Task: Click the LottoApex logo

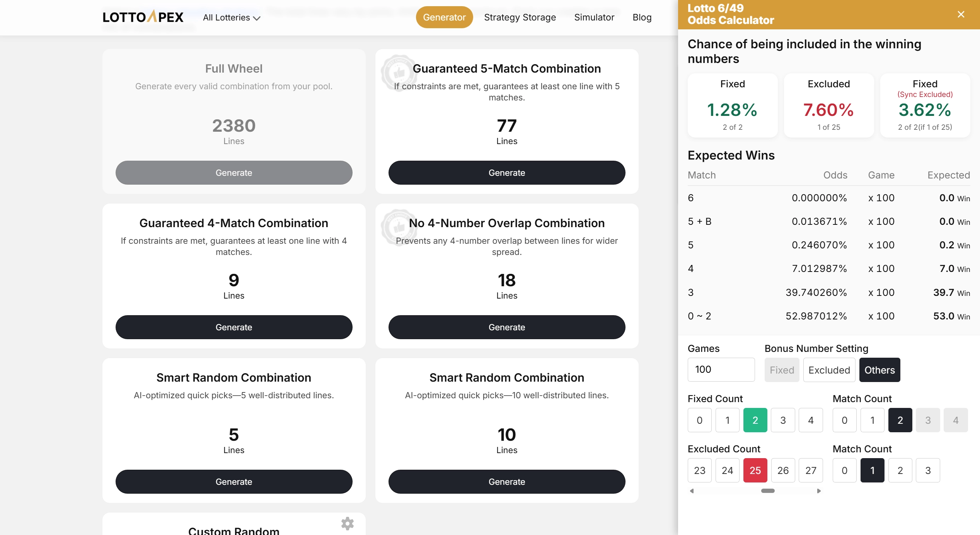Action: 143,17
